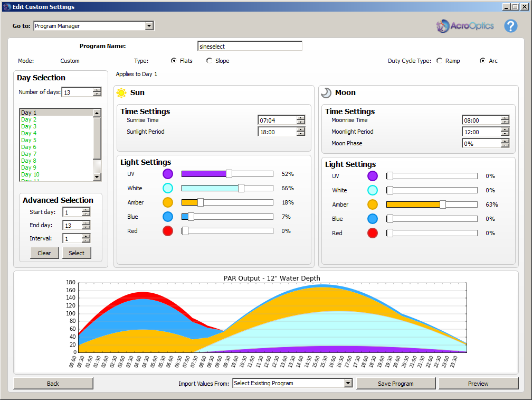The image size is (532, 400).
Task: Select Day 10 in the day list
Action: tap(56, 174)
